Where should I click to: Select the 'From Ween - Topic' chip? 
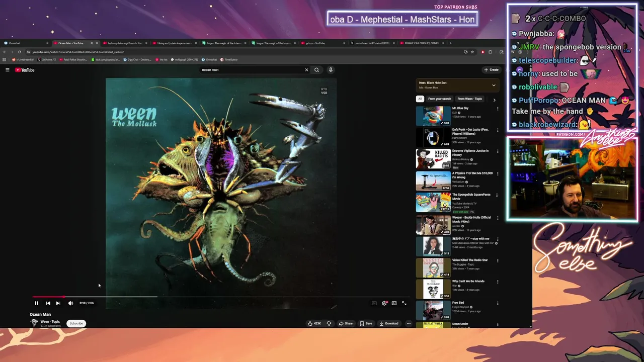click(x=469, y=99)
